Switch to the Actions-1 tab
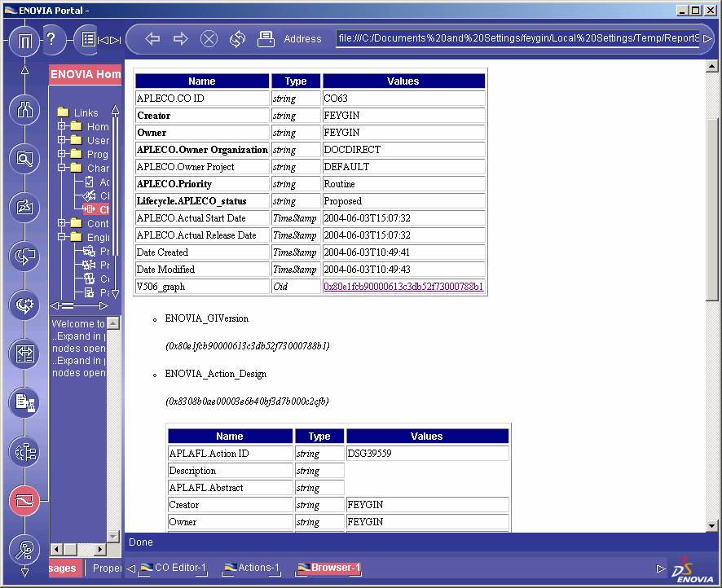 pos(252,568)
